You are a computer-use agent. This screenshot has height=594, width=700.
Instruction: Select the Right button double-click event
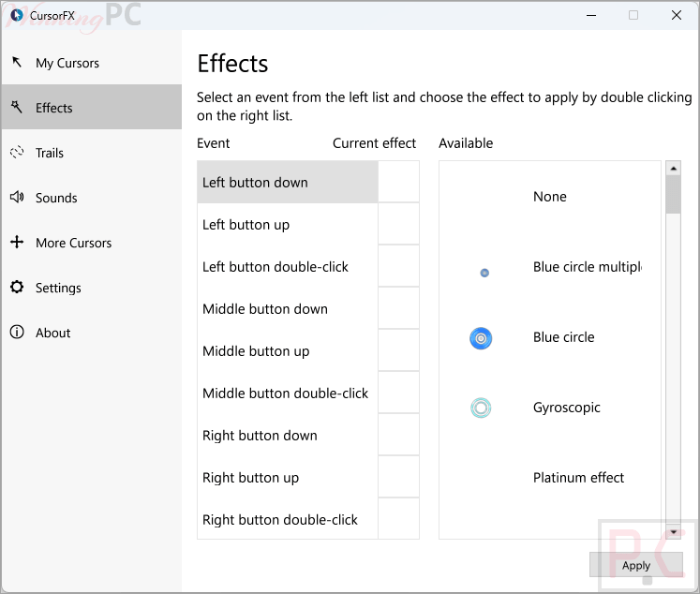point(288,519)
